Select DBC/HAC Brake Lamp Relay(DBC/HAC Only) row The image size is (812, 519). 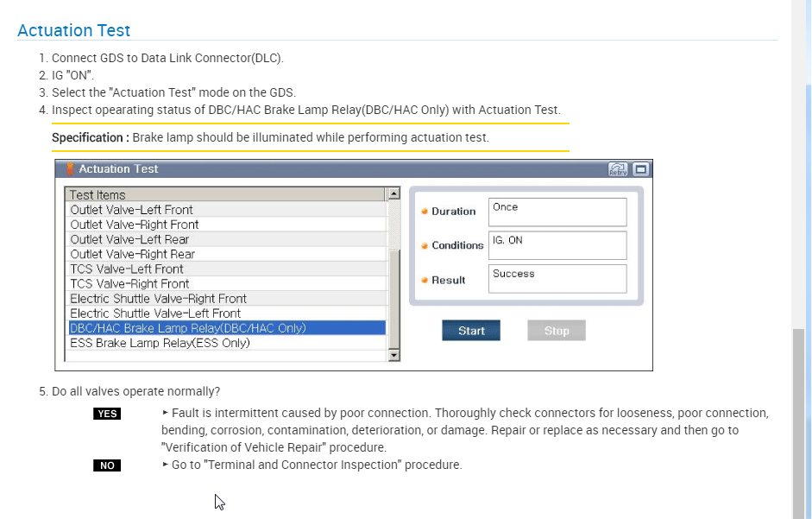227,328
